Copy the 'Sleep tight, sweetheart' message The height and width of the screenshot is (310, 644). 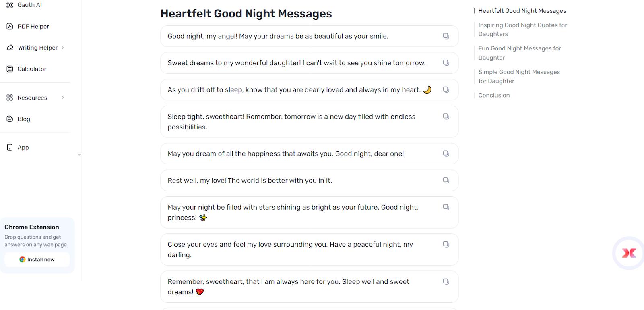[x=446, y=116]
